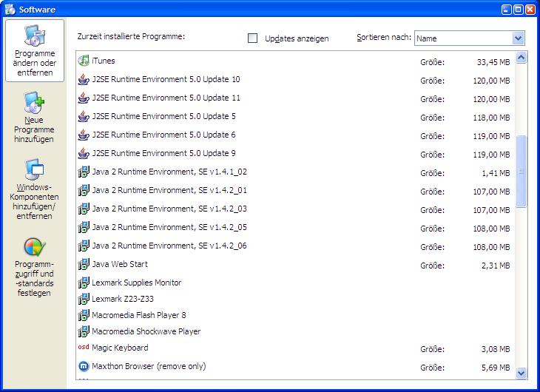
Task: Click the Java icon for J2SE Update 9
Action: pyautogui.click(x=84, y=153)
